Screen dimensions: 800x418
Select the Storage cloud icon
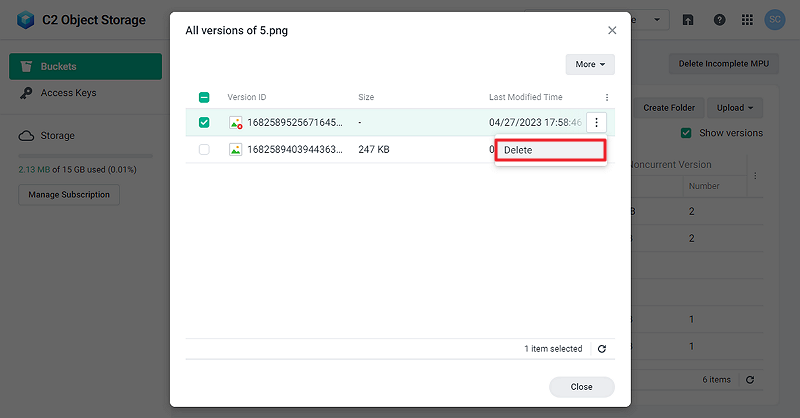(x=27, y=136)
